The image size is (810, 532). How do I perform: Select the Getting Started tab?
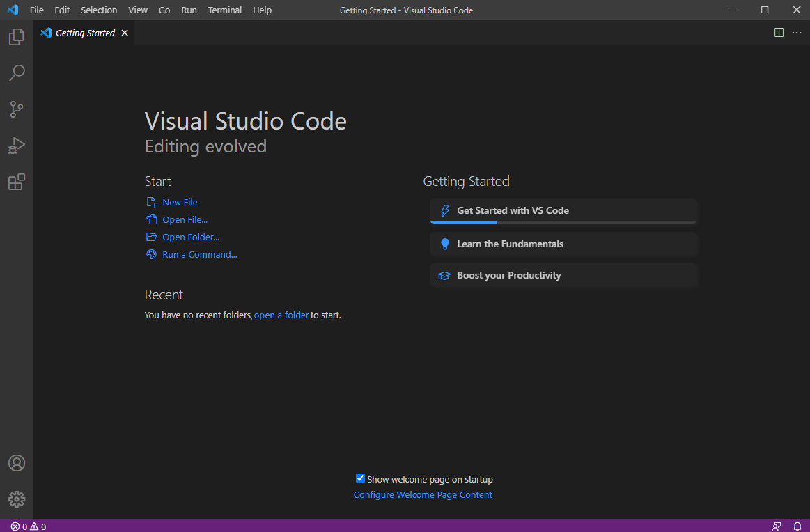point(86,32)
